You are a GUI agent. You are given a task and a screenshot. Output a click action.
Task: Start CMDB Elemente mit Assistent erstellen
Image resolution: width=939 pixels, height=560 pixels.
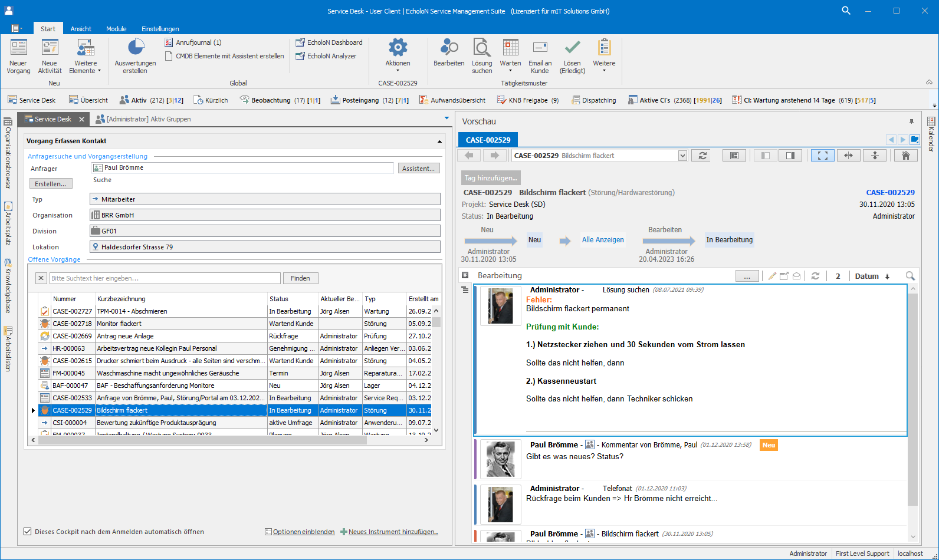[224, 56]
